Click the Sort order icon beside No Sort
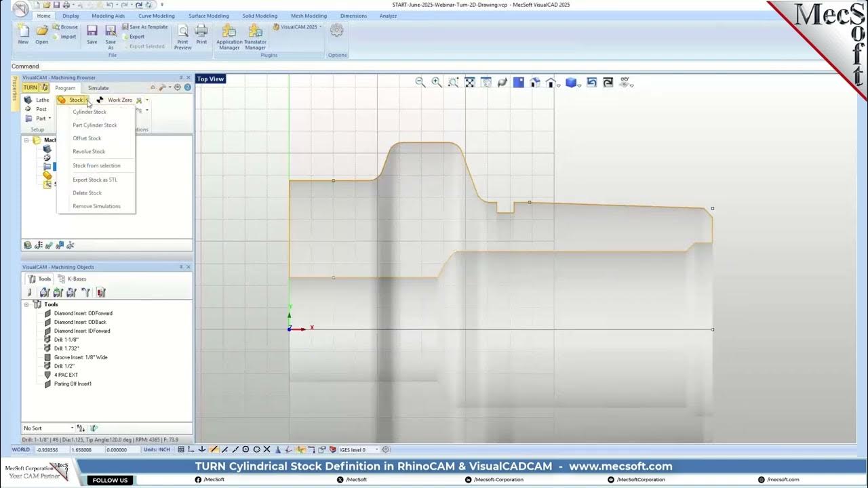Viewport: 868px width, 488px height. coord(81,428)
